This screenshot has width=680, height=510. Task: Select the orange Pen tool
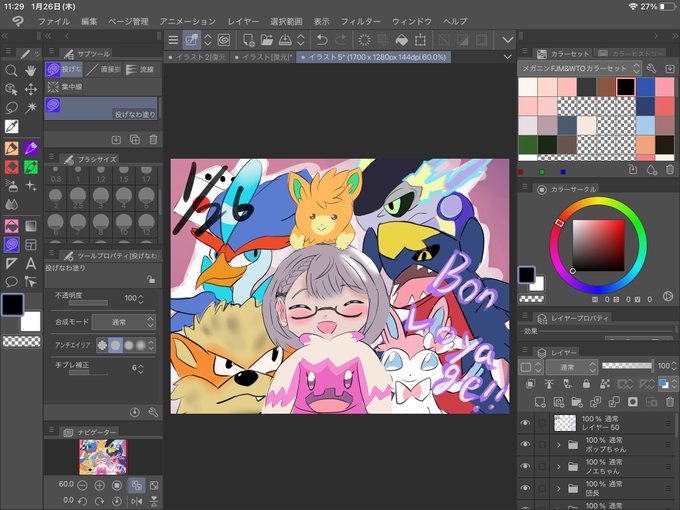point(11,148)
